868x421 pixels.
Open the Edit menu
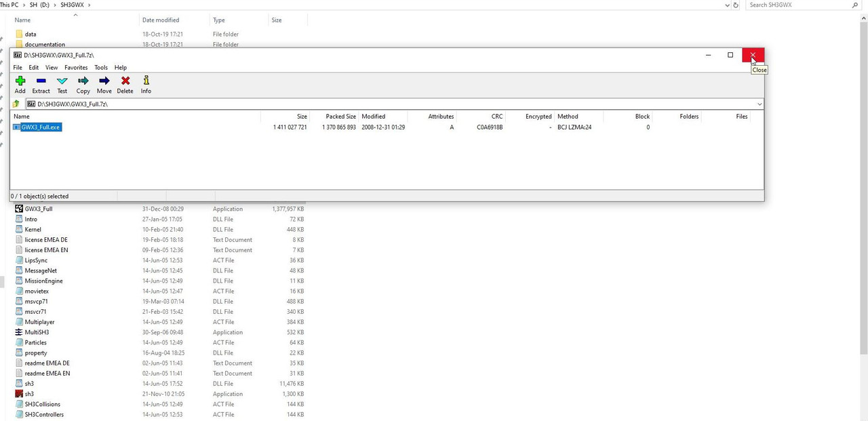click(x=33, y=68)
